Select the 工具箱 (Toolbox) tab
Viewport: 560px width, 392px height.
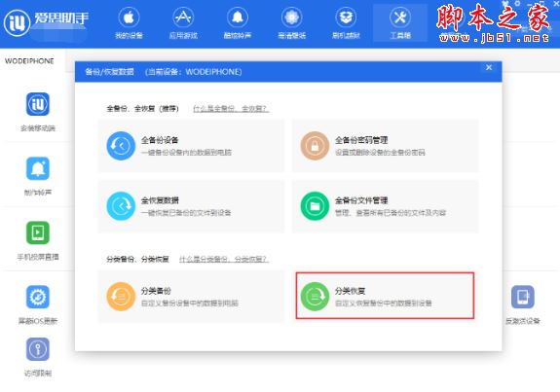(400, 22)
